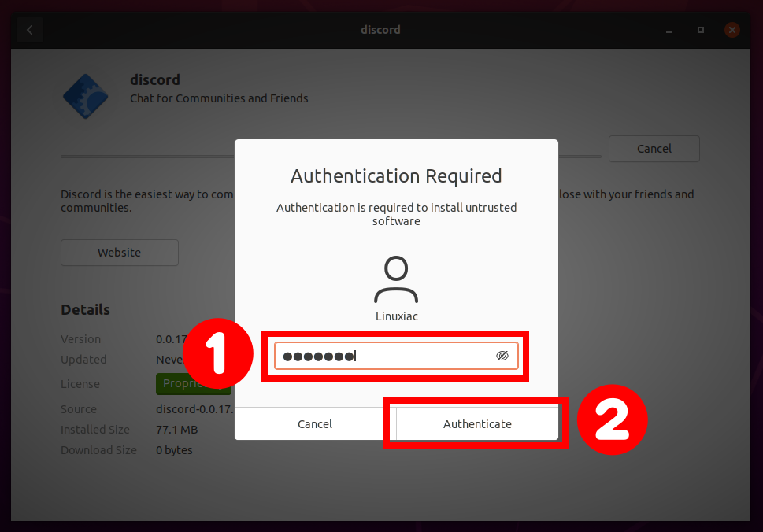The height and width of the screenshot is (532, 763).
Task: Click the bold 'discord' app name heading
Action: tap(155, 79)
